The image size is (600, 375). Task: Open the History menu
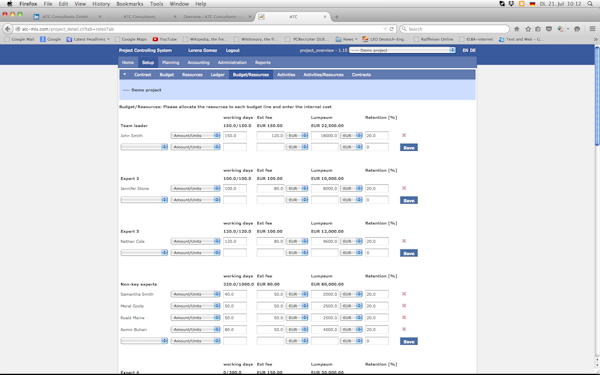101,4
